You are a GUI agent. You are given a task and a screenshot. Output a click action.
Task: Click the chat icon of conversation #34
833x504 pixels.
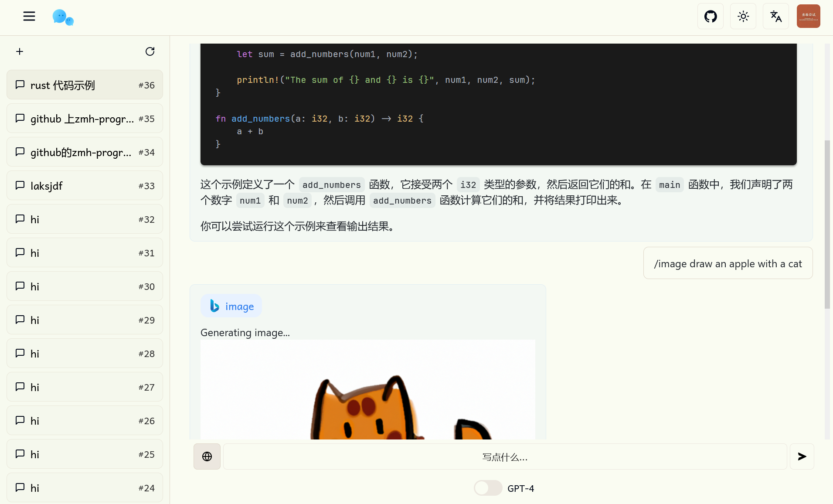tap(20, 152)
